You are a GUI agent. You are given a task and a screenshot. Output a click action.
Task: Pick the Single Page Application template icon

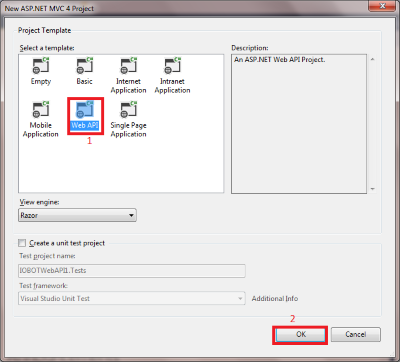[x=129, y=110]
